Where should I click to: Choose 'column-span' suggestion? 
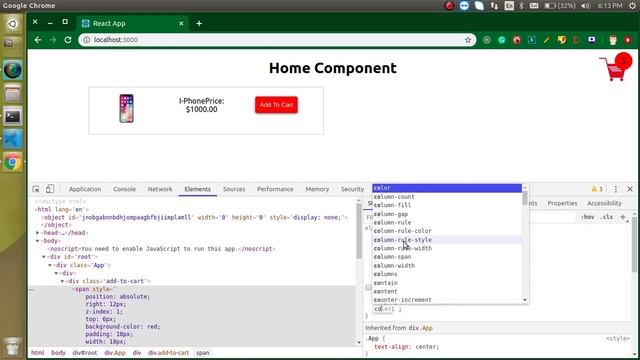(447, 257)
